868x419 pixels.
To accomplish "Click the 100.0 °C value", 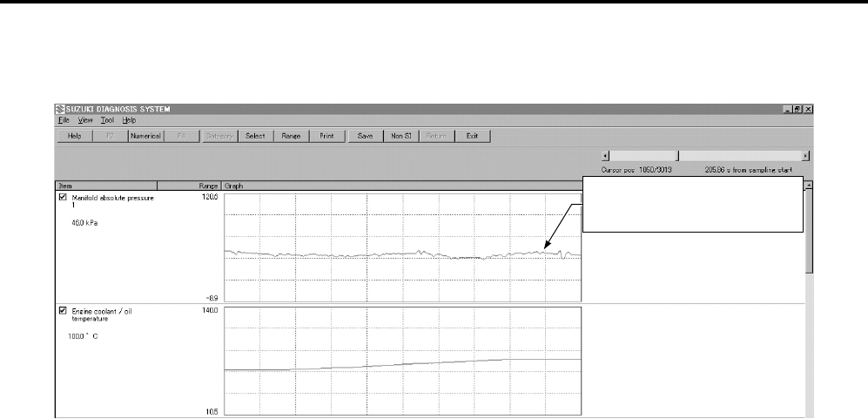I will [x=83, y=336].
